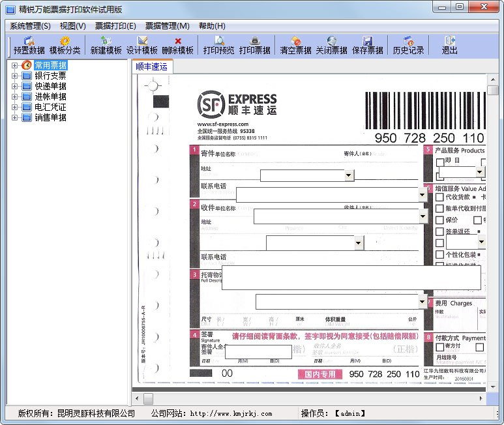Create a new template with 新建模板
Screen dimensions: 504x425
[x=106, y=46]
